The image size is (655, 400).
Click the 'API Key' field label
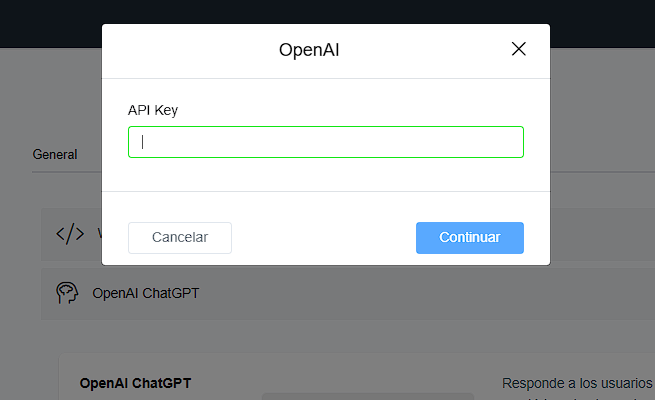coord(152,110)
